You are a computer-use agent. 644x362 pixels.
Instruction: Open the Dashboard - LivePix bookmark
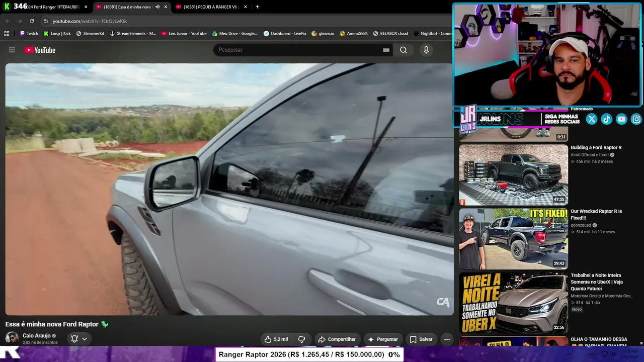coord(285,34)
